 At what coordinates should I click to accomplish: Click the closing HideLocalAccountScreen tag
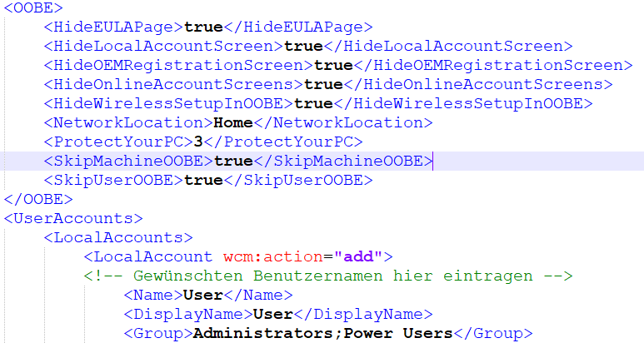click(448, 46)
